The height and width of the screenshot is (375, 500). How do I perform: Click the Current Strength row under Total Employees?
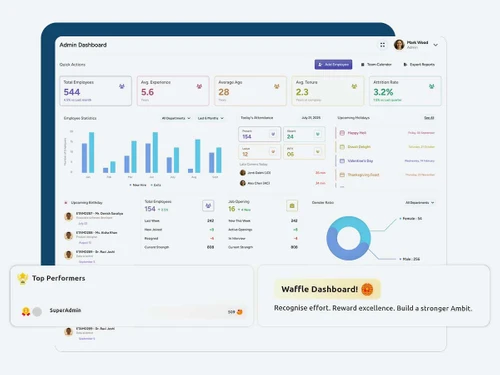(x=179, y=247)
